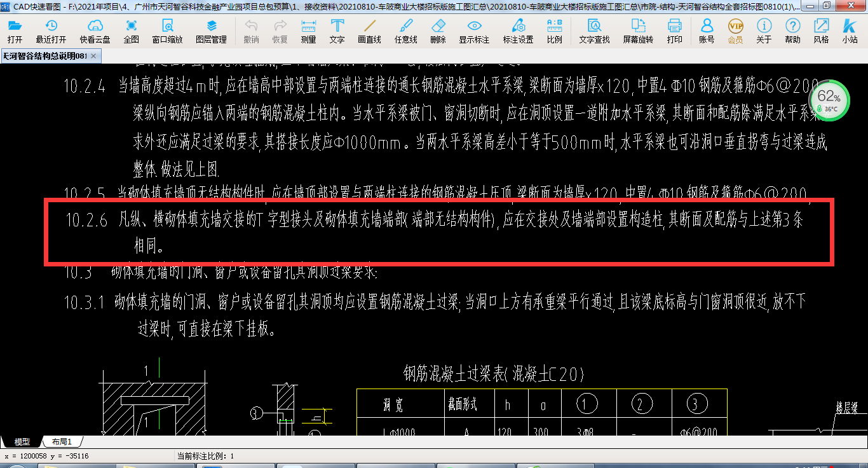Image resolution: width=868 pixels, height=468 pixels.
Task: Click the circled 1 table header
Action: (x=586, y=404)
